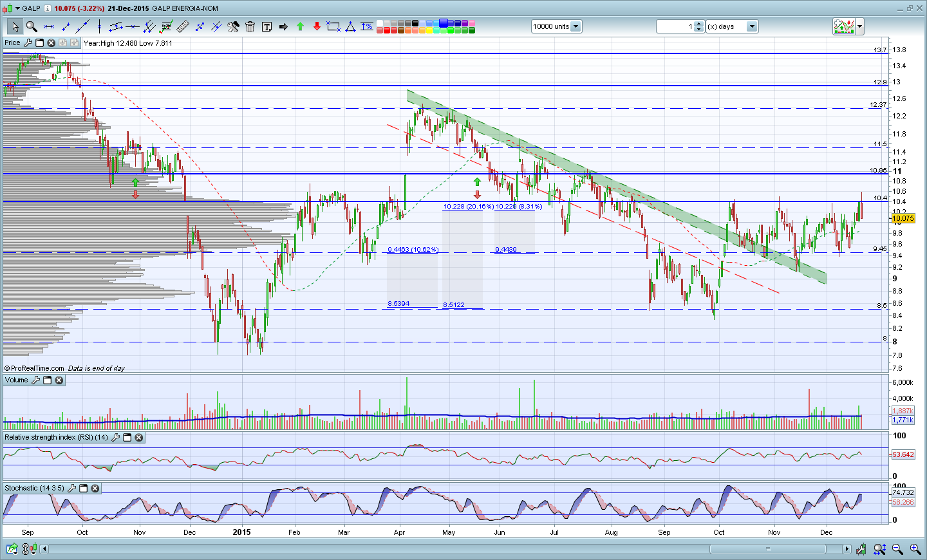
Task: Configure RSI indicator with wrench icon
Action: (x=115, y=438)
